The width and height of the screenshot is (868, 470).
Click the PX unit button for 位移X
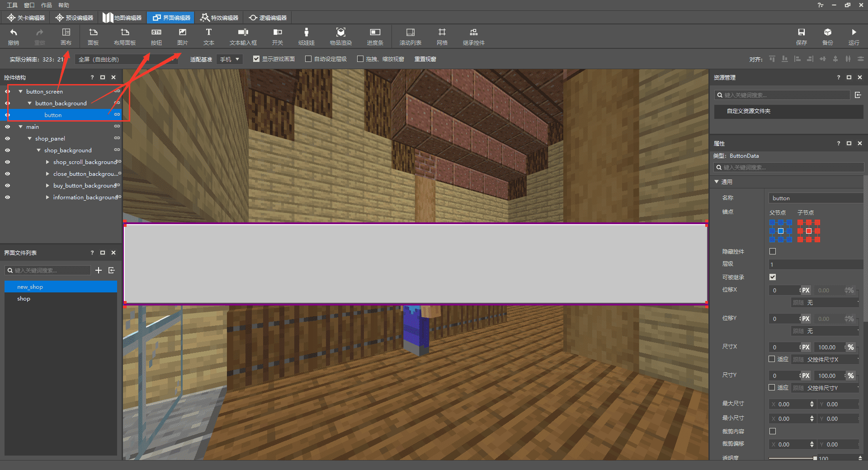coord(806,290)
